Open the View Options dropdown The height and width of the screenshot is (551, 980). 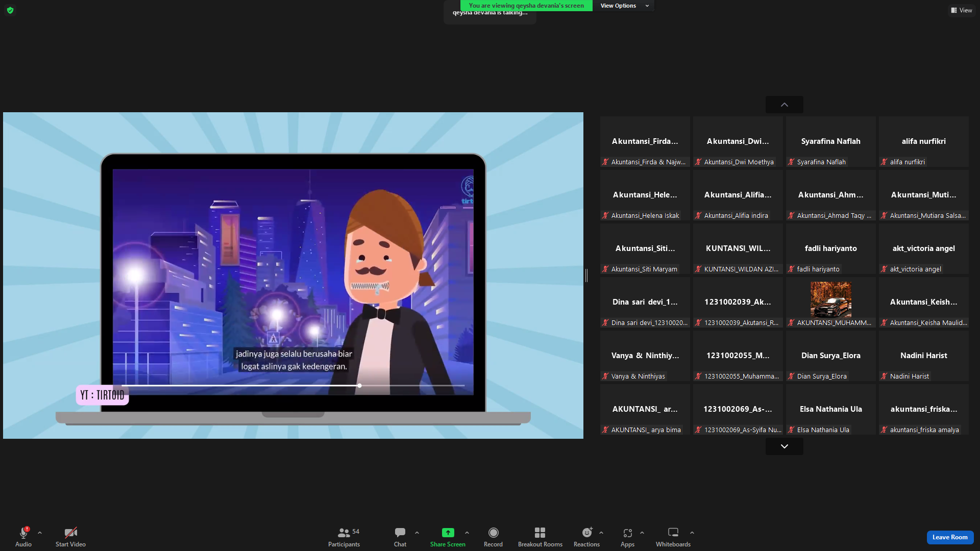click(624, 6)
